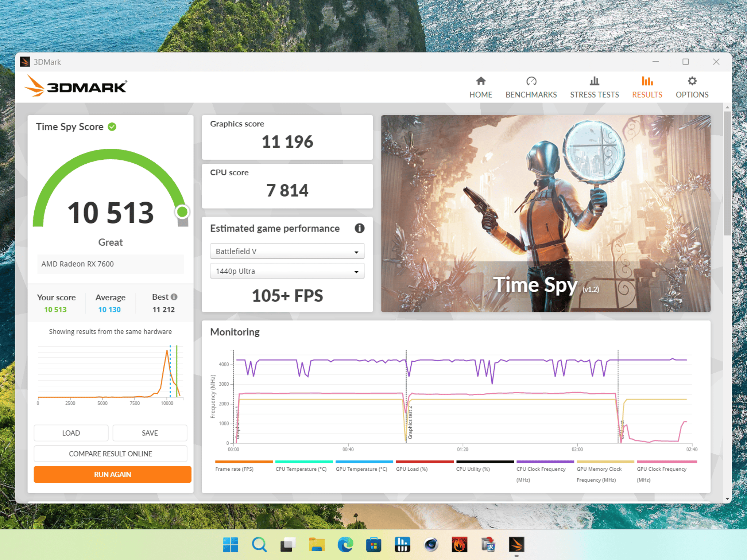Open the Battlefield V game dropdown
Image resolution: width=747 pixels, height=560 pixels.
287,251
